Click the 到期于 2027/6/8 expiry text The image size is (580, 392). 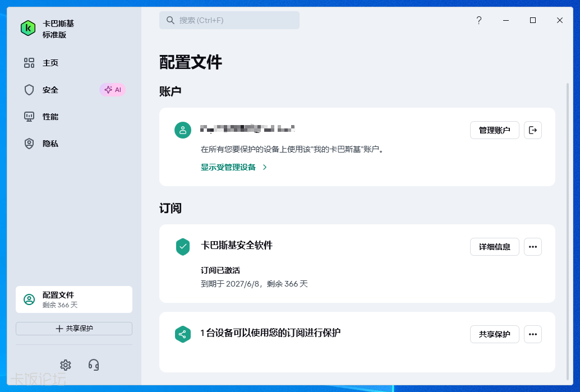point(254,284)
